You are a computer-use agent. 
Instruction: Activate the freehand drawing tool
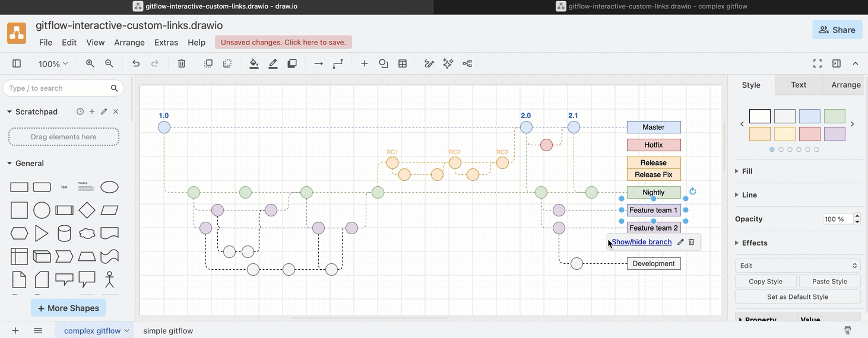point(429,63)
